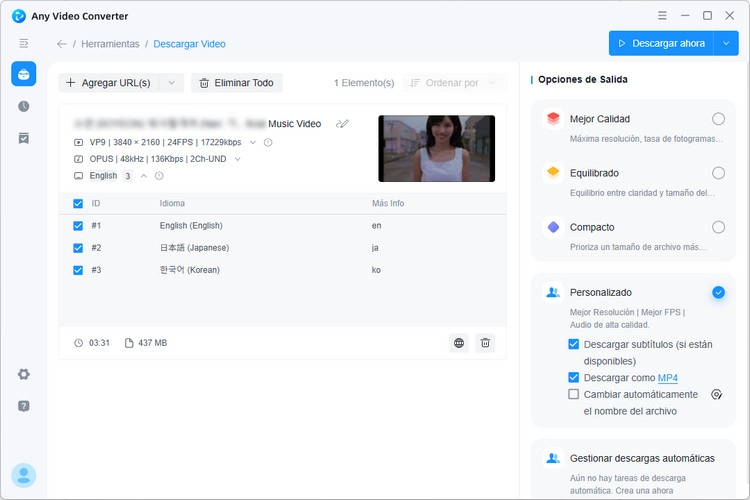Open the Ordenar por dropdown

tap(454, 83)
